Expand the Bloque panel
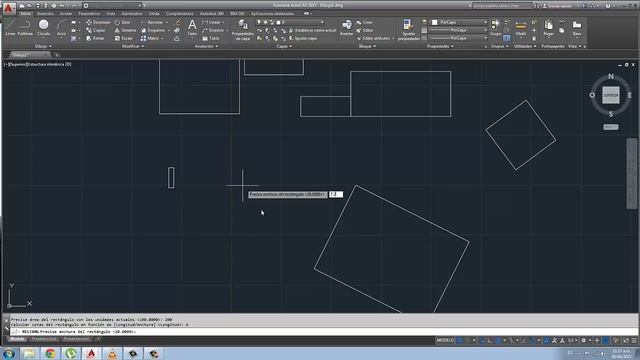The height and width of the screenshot is (360, 640). click(x=367, y=46)
